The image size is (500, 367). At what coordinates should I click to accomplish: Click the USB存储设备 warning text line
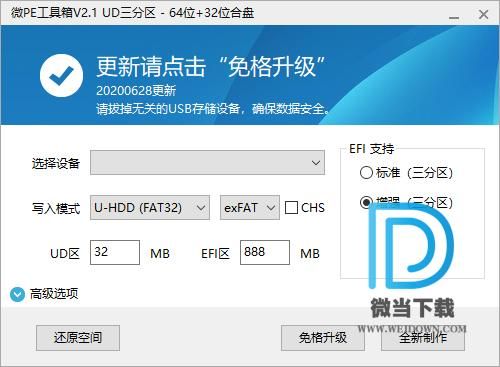(213, 108)
